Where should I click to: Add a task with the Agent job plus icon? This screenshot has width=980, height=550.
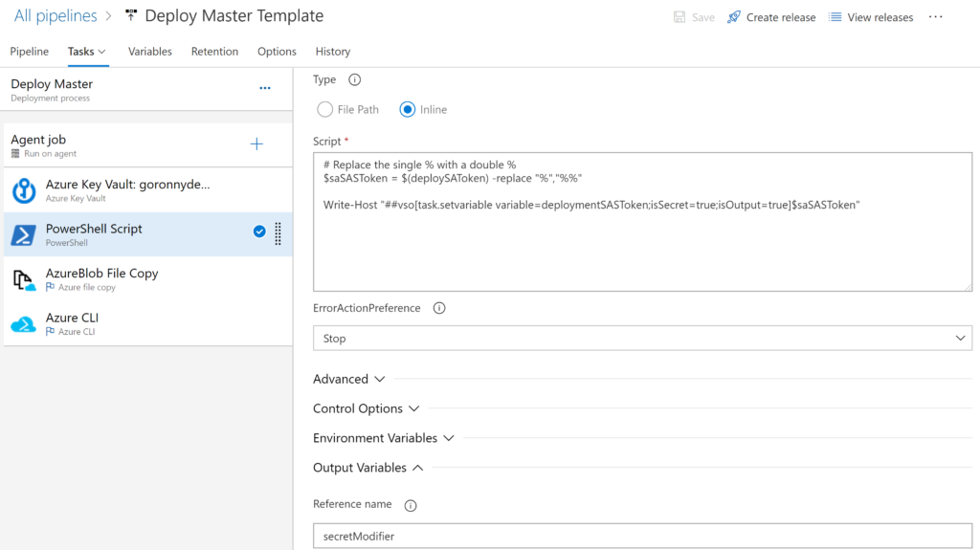[x=256, y=144]
